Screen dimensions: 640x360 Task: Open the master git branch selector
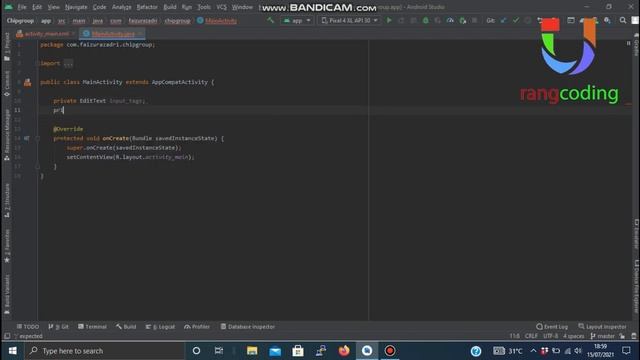click(602, 336)
